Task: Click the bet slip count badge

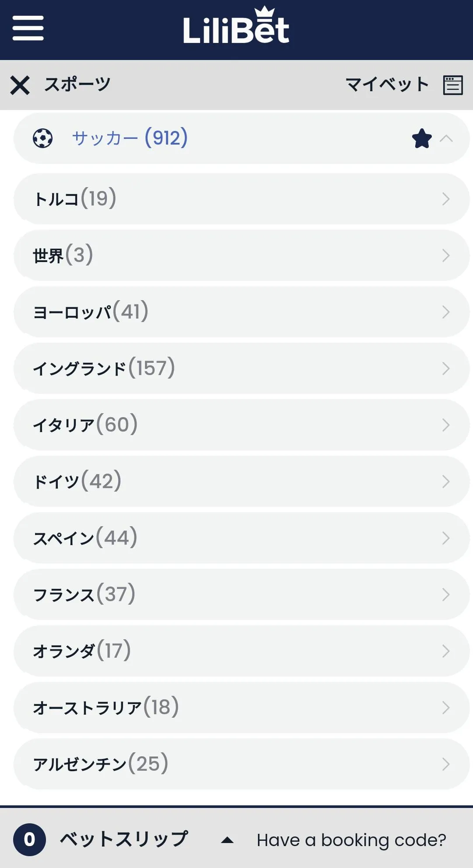Action: pyautogui.click(x=29, y=840)
